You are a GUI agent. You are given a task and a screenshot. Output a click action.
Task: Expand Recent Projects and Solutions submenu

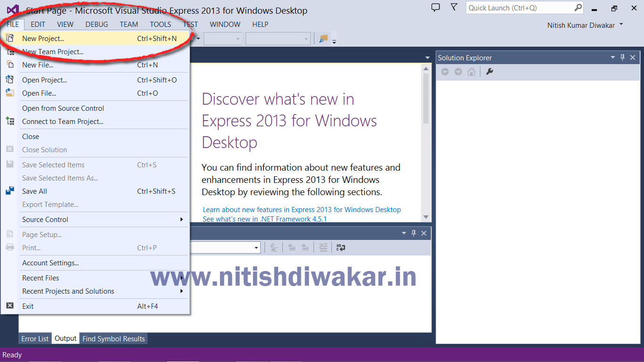(104, 291)
